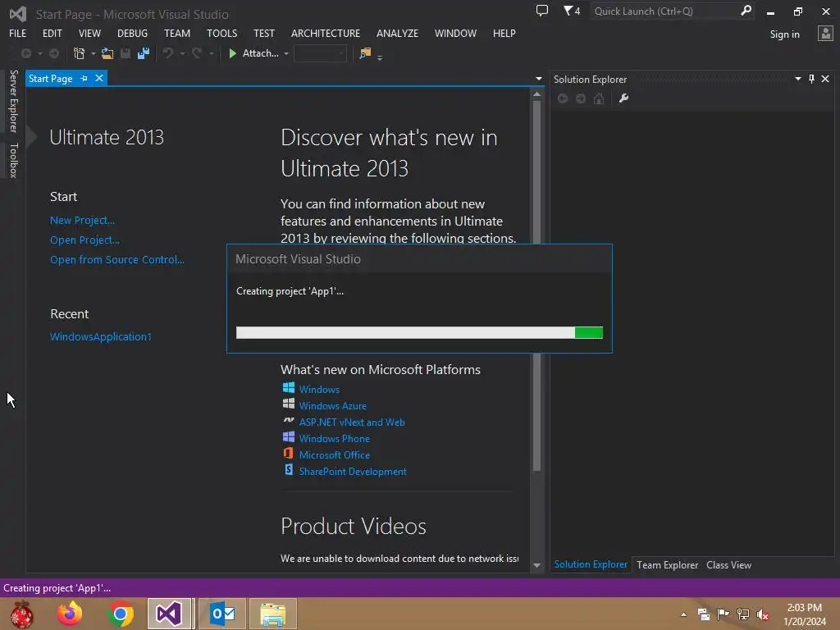Open Google Chrome from the taskbar
This screenshot has width=840, height=630.
pos(121,614)
